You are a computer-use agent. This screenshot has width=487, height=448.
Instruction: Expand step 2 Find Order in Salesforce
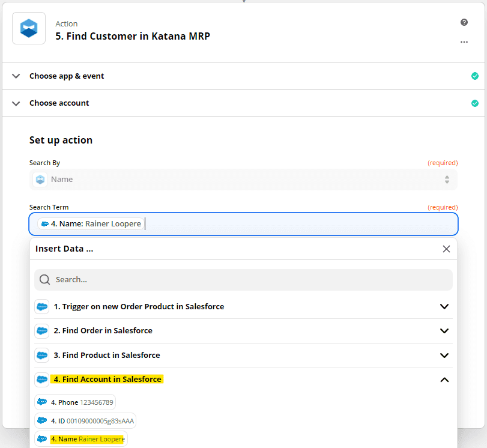(444, 331)
